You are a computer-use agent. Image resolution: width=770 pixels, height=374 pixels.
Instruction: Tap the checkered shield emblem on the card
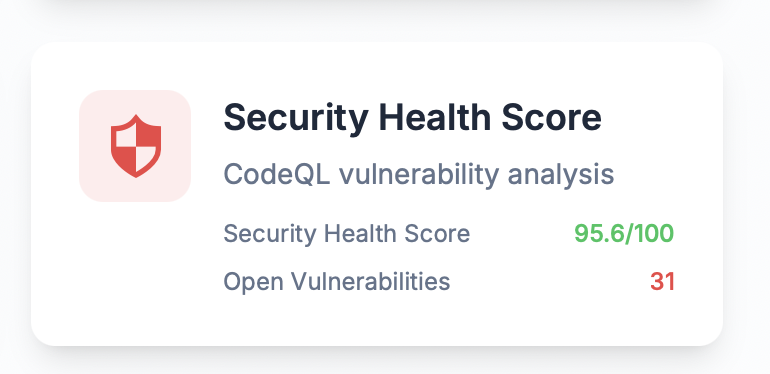[x=136, y=146]
